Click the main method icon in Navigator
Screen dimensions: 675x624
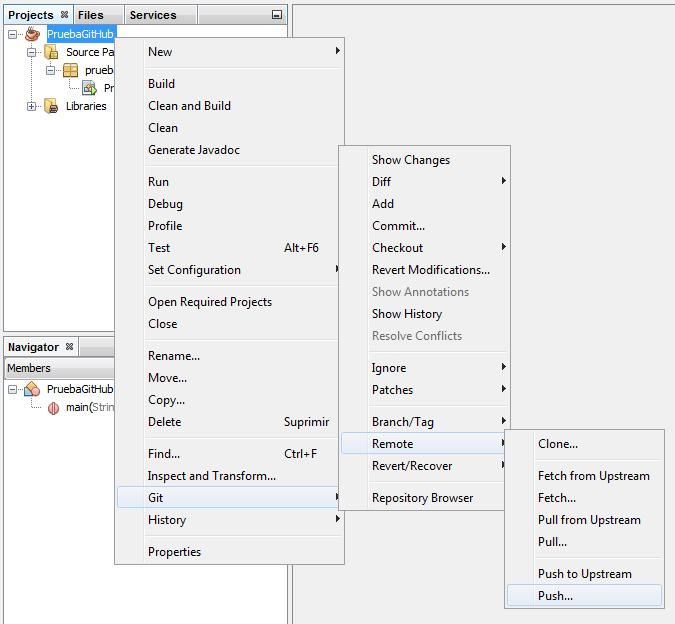click(53, 407)
